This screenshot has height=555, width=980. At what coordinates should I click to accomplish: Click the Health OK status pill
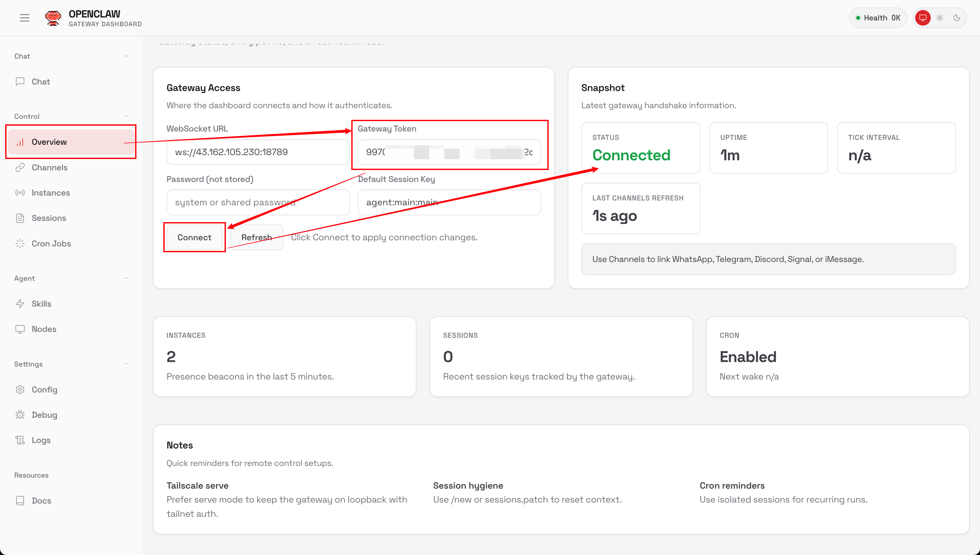(x=877, y=18)
